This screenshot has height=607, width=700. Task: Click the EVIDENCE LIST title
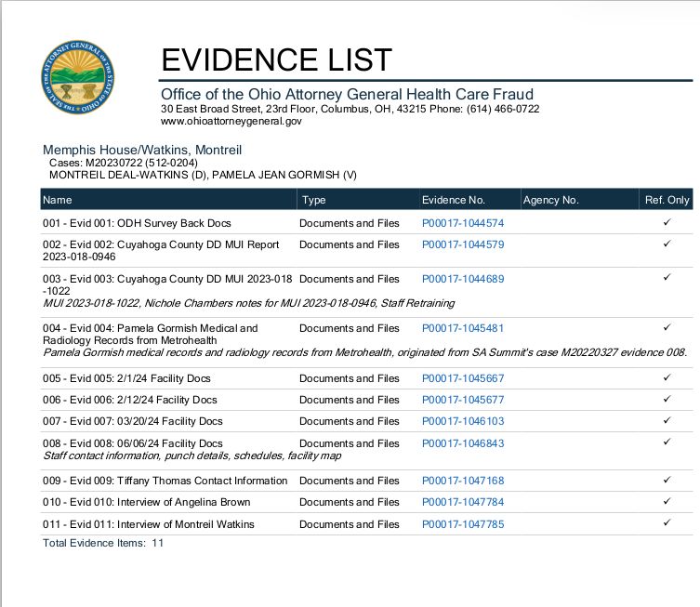pos(276,59)
